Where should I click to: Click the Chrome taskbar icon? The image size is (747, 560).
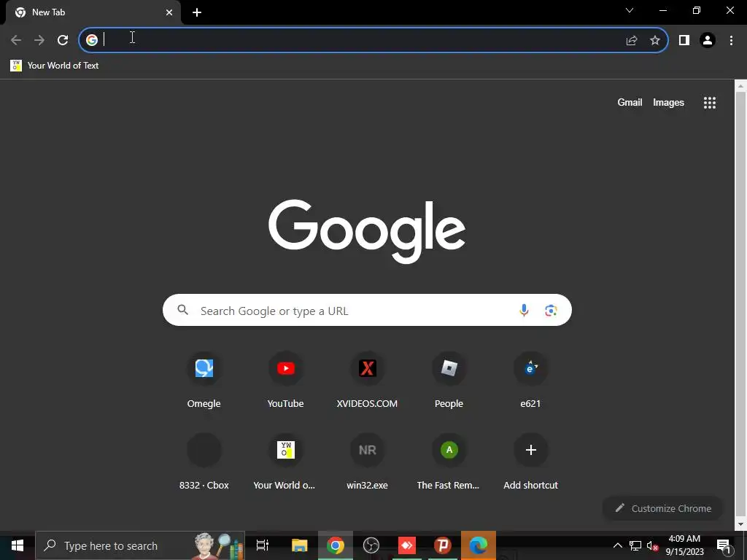pyautogui.click(x=336, y=545)
